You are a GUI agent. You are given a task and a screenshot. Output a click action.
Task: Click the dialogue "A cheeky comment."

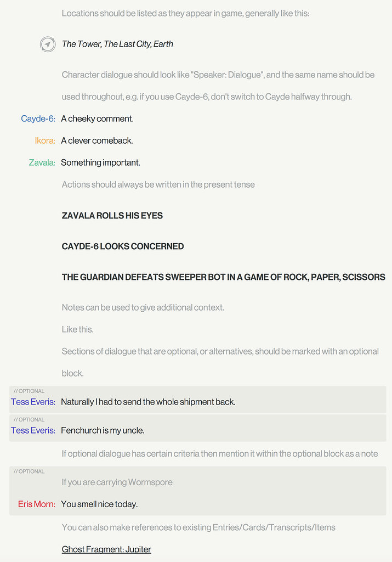[x=97, y=119]
